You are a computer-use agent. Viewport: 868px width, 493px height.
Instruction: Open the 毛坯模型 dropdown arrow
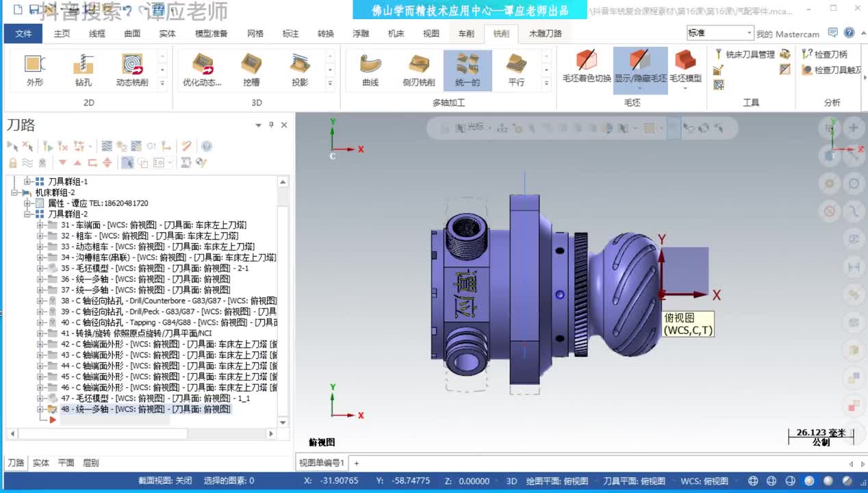[x=685, y=88]
